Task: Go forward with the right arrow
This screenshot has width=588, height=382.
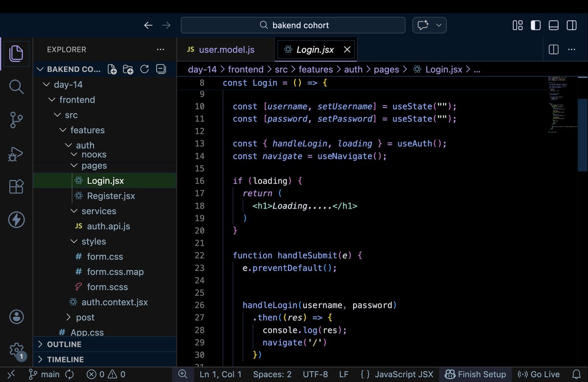Action: pyautogui.click(x=167, y=25)
